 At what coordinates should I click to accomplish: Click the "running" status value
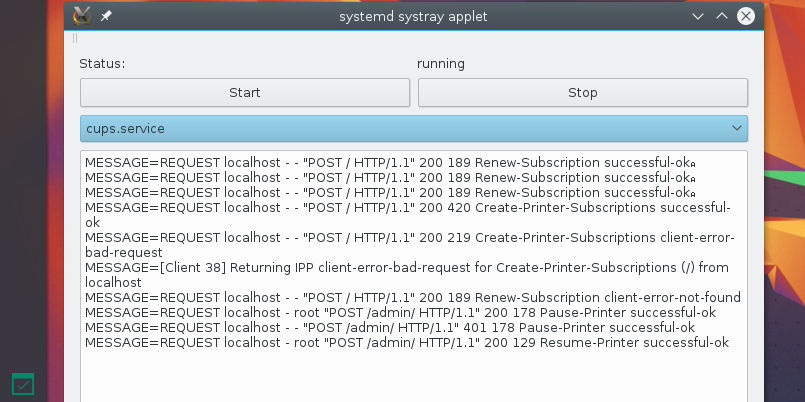441,64
